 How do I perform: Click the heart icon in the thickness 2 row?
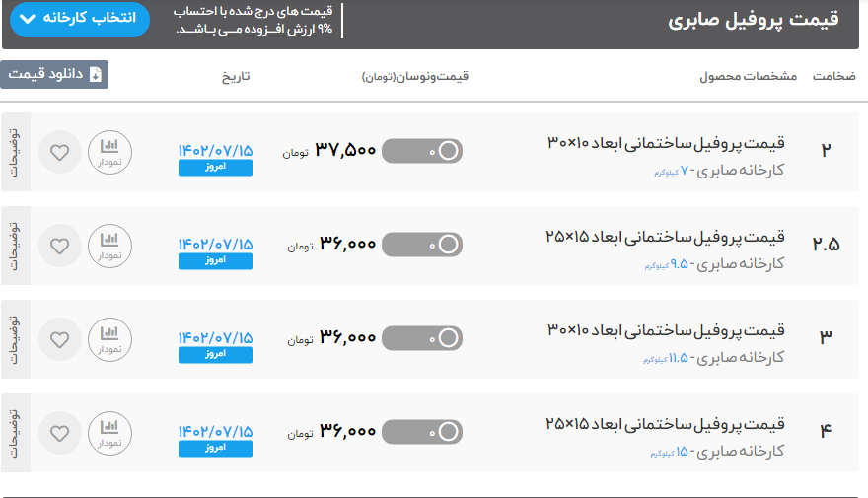(60, 152)
